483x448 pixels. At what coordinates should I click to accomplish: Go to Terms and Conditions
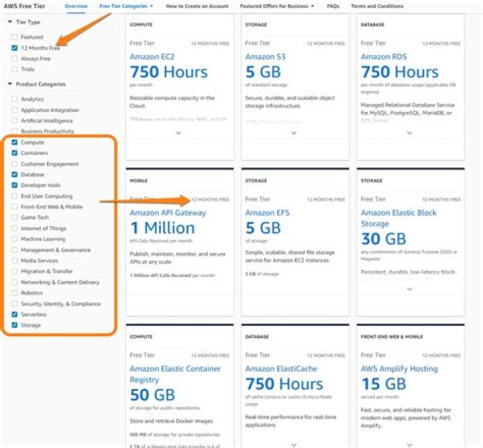click(377, 6)
